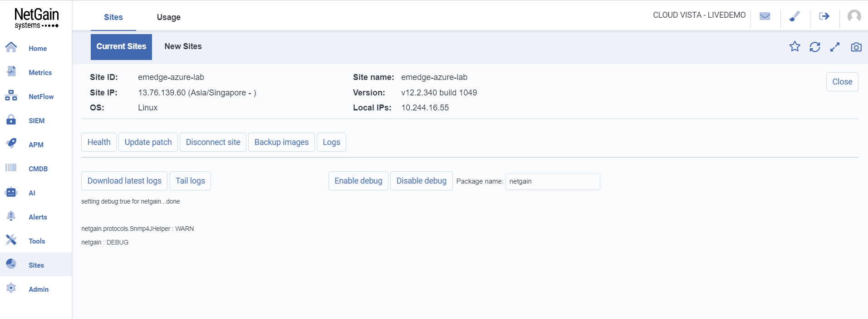Viewport: 868px width, 319px height.
Task: Focus the Package name input field
Action: tap(553, 181)
